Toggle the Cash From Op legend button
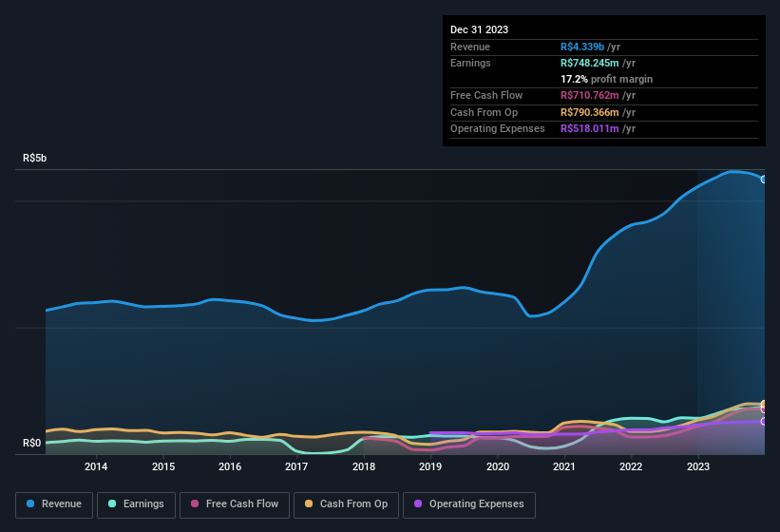The width and height of the screenshot is (780, 532). [x=346, y=504]
